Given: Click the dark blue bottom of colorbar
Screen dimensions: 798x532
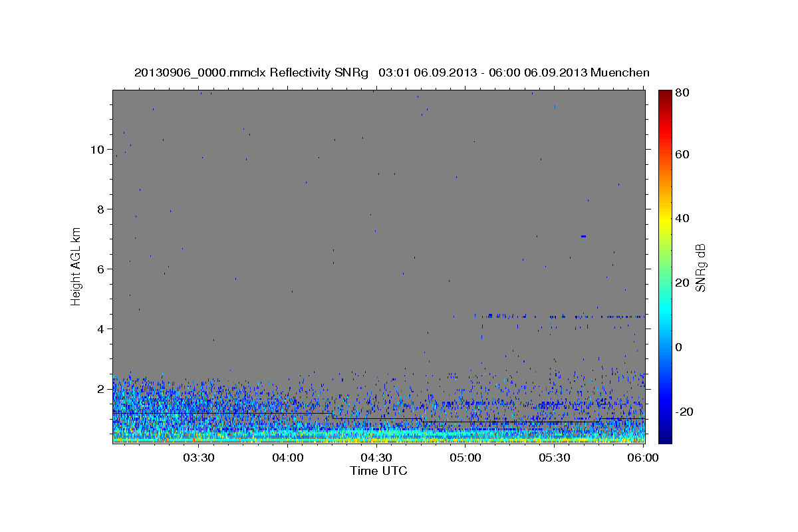Looking at the screenshot, I should pyautogui.click(x=665, y=436).
